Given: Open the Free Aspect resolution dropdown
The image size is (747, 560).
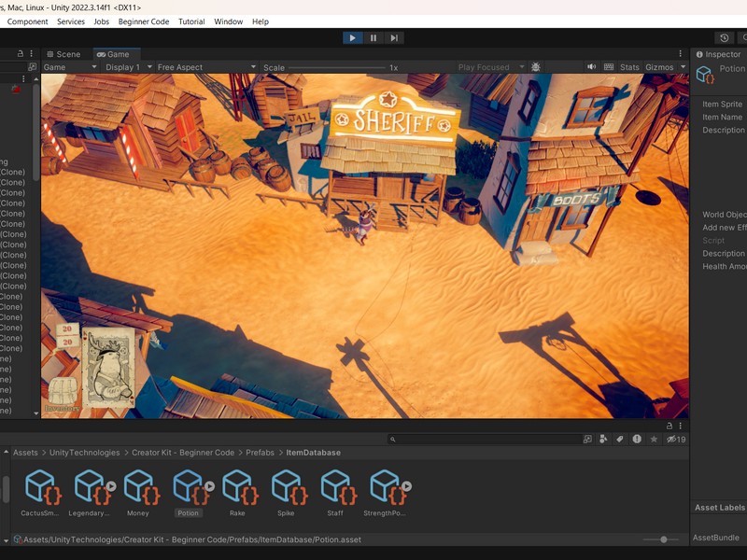Looking at the screenshot, I should pyautogui.click(x=206, y=67).
